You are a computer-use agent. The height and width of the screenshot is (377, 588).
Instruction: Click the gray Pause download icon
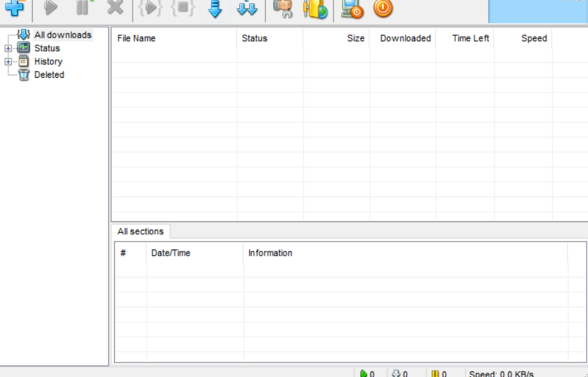tap(83, 8)
